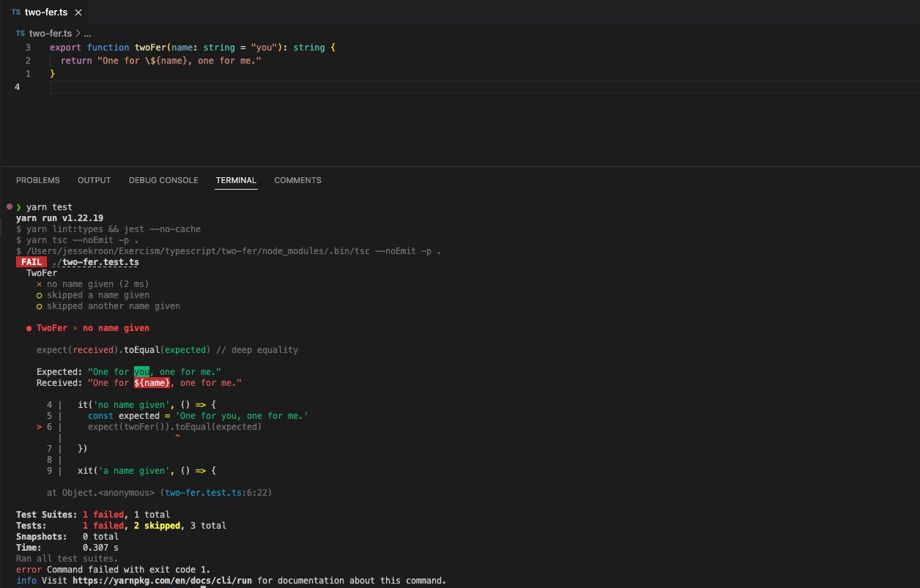This screenshot has height=588, width=920.
Task: Click the xit('a name given') code line
Action: point(146,471)
